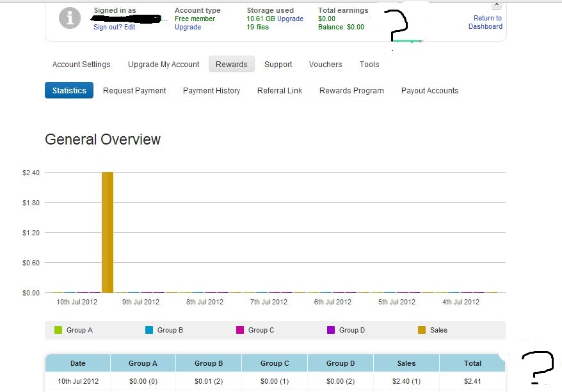Viewport: 562px width, 392px height.
Task: Toggle Group D legend color swatch
Action: (331, 330)
